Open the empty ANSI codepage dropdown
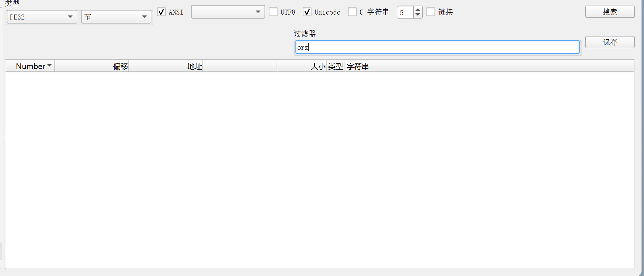Image resolution: width=644 pixels, height=276 pixels. point(228,12)
